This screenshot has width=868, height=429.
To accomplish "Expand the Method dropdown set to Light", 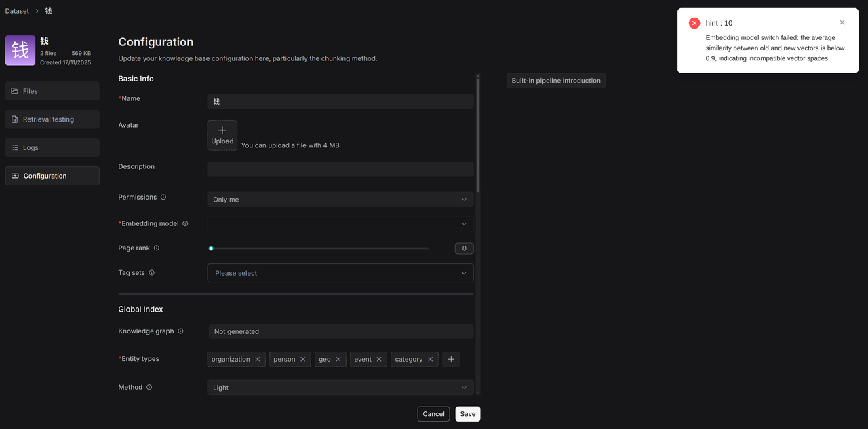I will pyautogui.click(x=340, y=388).
